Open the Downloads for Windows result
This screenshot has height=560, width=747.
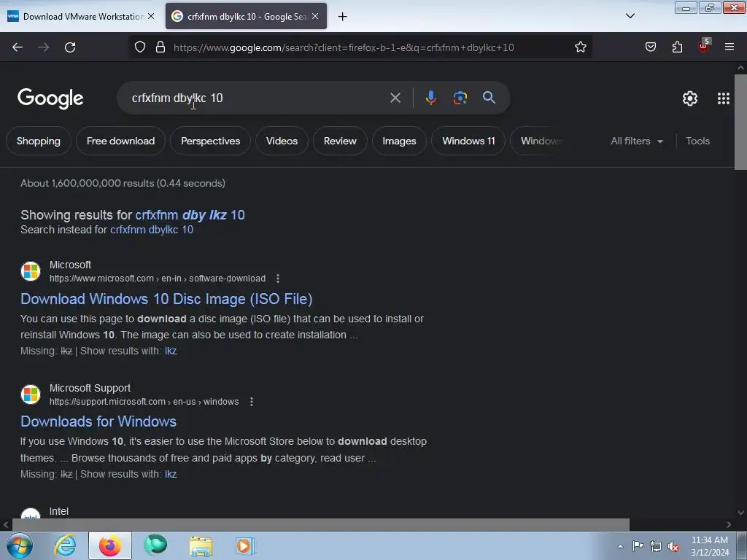tap(98, 421)
